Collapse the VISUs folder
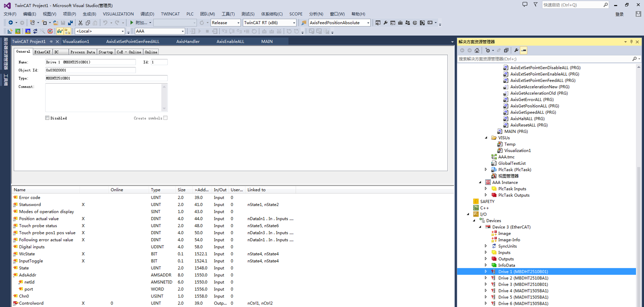644x307 pixels. point(486,138)
